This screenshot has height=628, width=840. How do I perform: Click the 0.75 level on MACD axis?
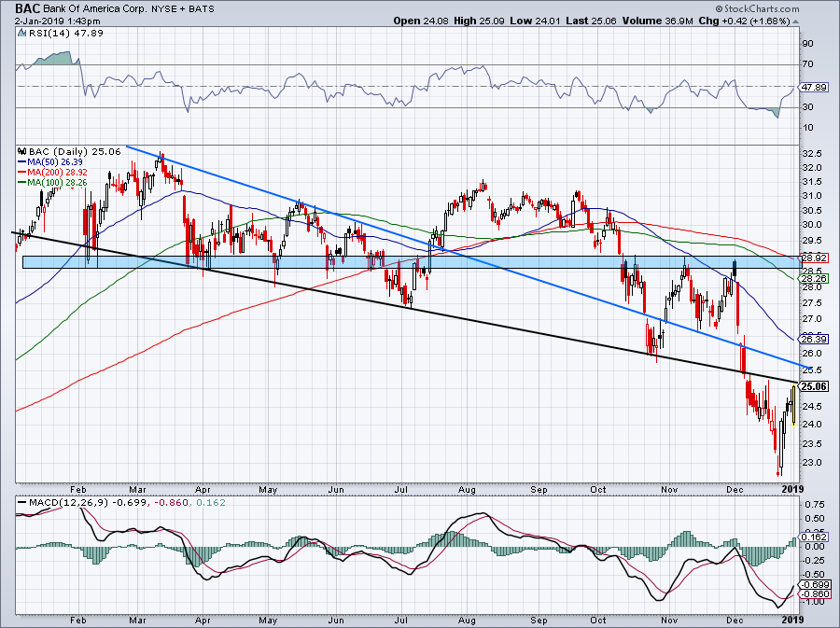pos(814,504)
